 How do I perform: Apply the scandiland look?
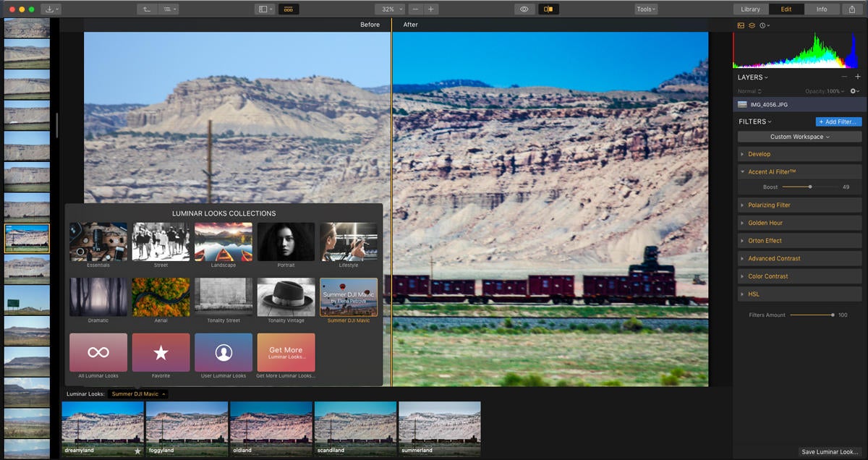pos(355,430)
